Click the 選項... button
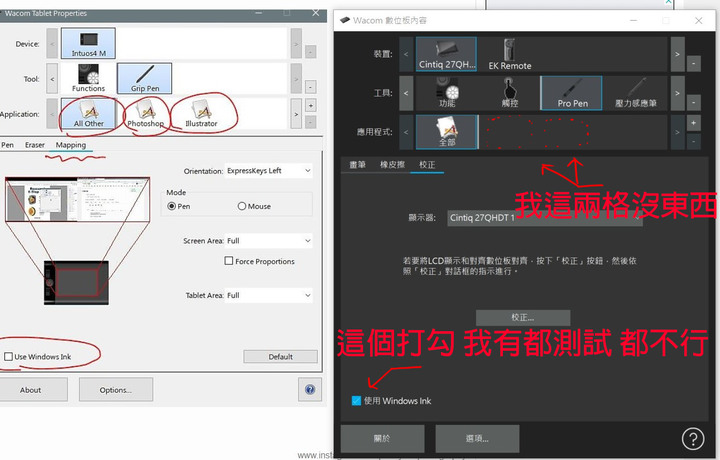This screenshot has width=720, height=460. click(x=477, y=438)
